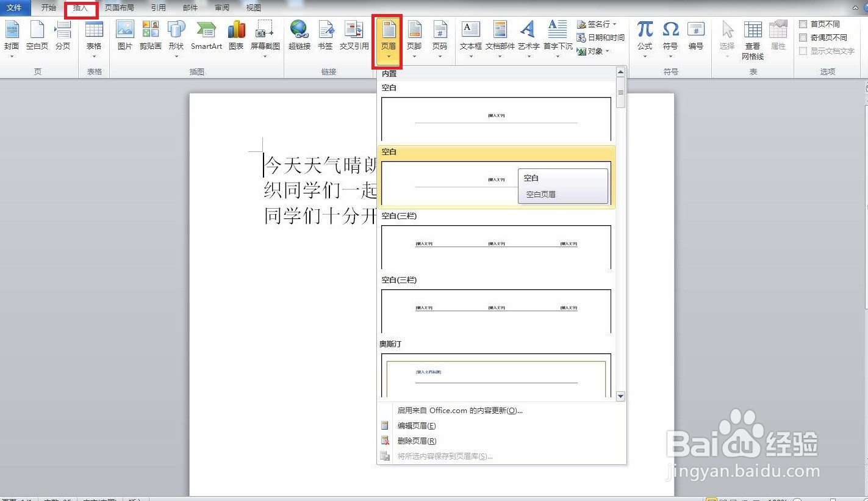Click the header gallery scroll-up arrow

click(x=621, y=72)
